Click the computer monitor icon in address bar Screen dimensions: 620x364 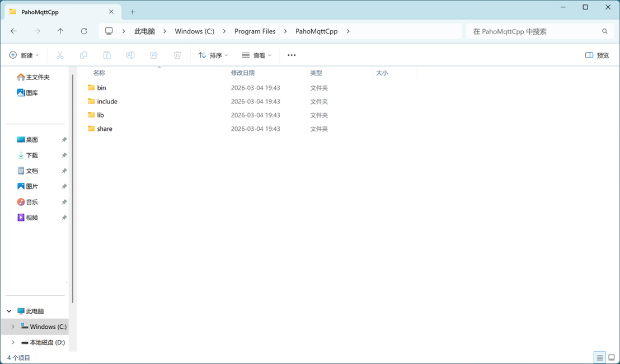109,31
